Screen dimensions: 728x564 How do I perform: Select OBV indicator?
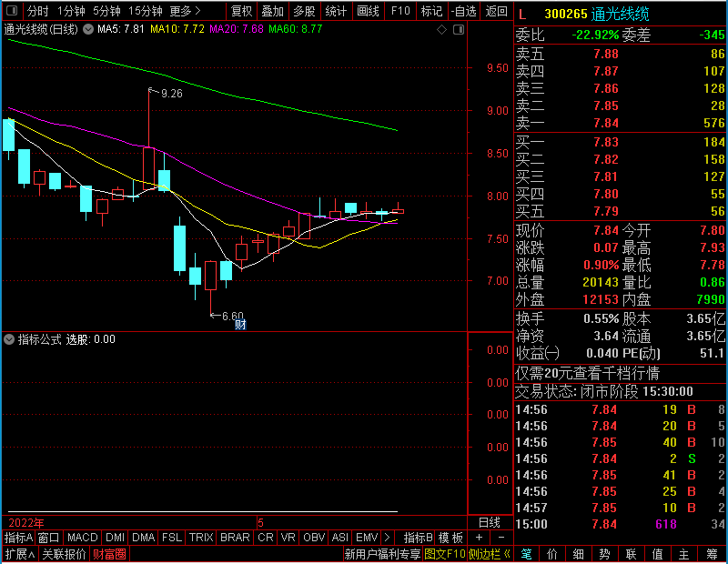314,538
